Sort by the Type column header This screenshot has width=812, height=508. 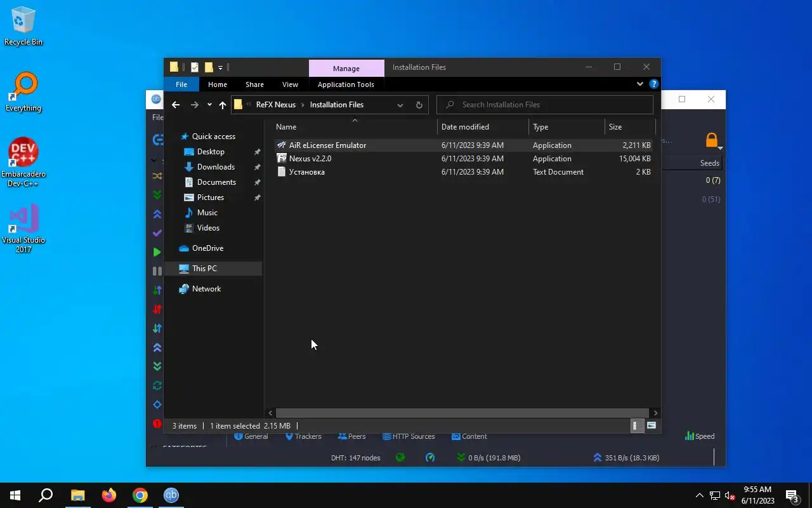click(x=566, y=127)
